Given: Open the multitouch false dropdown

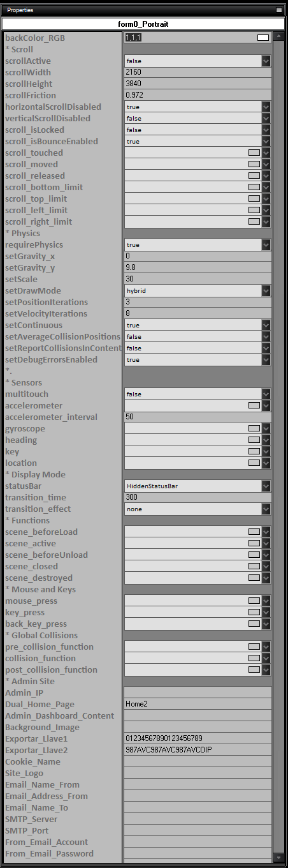Looking at the screenshot, I should coord(198,394).
